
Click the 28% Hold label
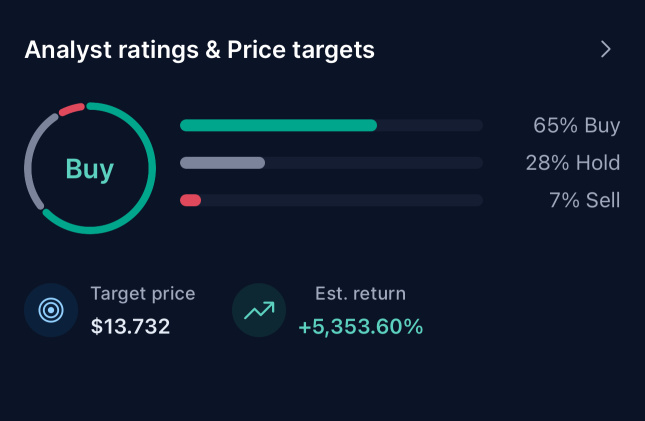tap(572, 163)
